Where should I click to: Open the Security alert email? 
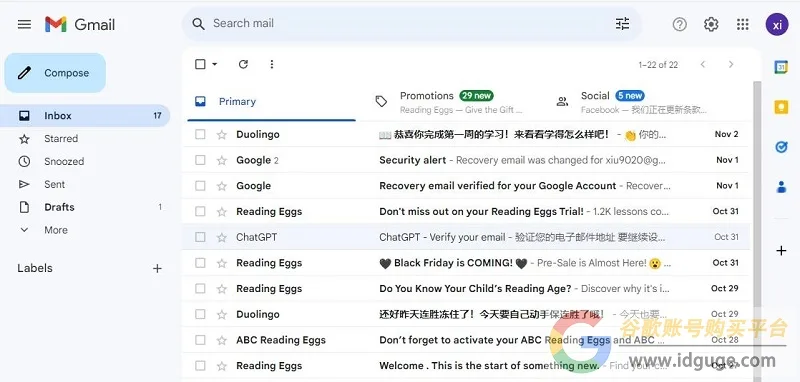466,160
